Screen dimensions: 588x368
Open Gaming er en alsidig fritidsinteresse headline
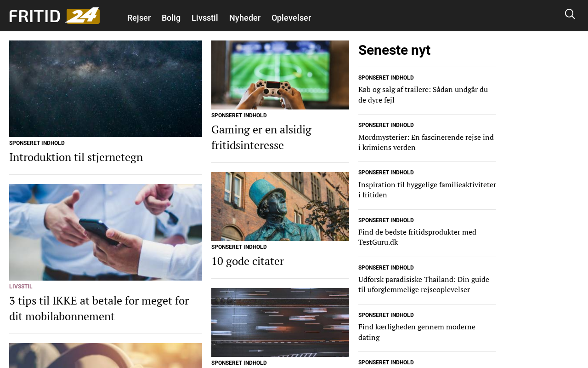coord(261,138)
